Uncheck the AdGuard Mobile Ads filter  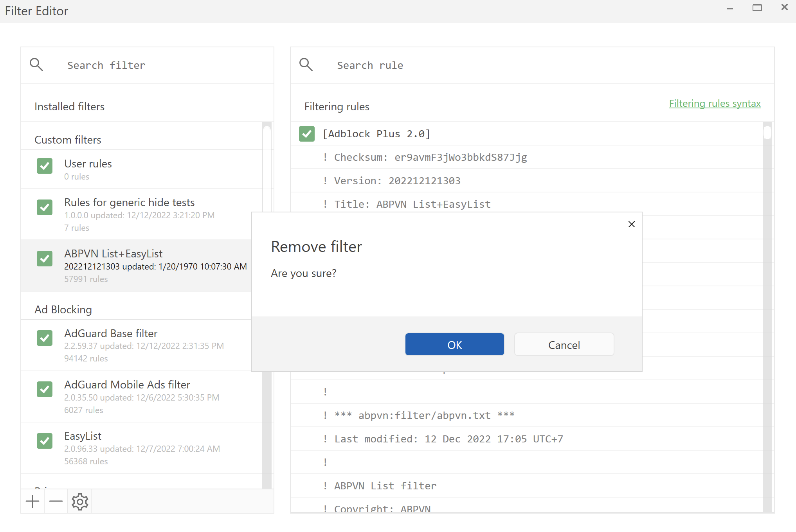[44, 389]
